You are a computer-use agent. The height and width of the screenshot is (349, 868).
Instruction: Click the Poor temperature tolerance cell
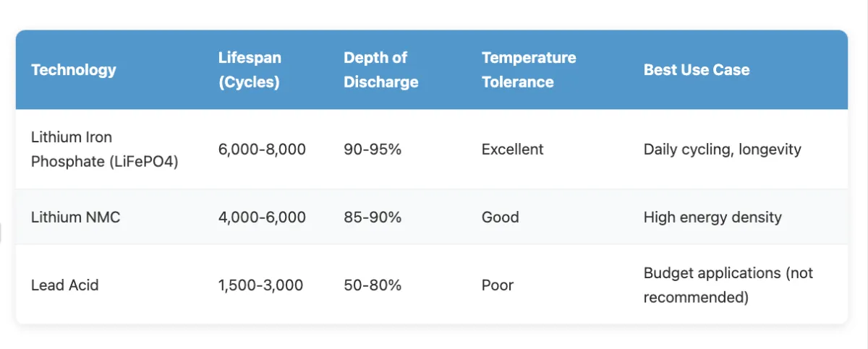(x=498, y=285)
